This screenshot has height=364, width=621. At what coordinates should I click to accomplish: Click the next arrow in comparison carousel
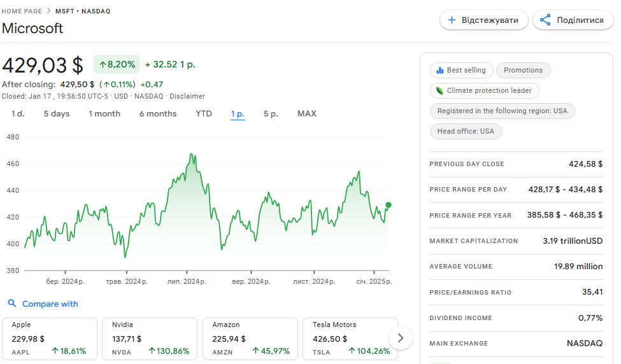(401, 338)
